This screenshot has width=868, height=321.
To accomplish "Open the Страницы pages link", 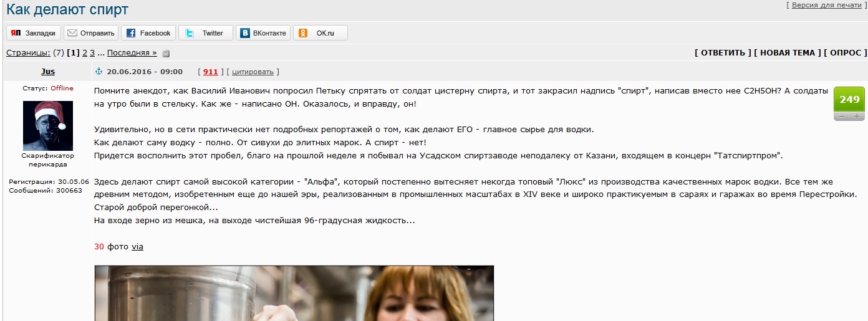I will click(x=28, y=53).
